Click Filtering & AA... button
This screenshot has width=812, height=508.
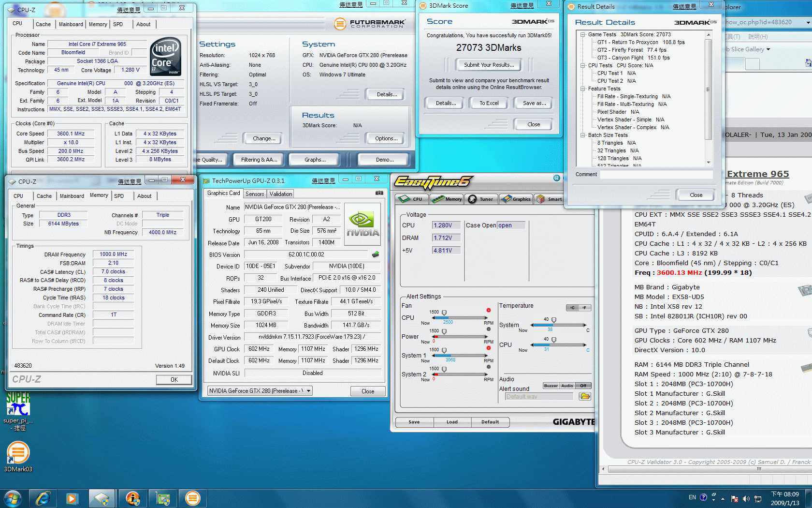point(259,160)
